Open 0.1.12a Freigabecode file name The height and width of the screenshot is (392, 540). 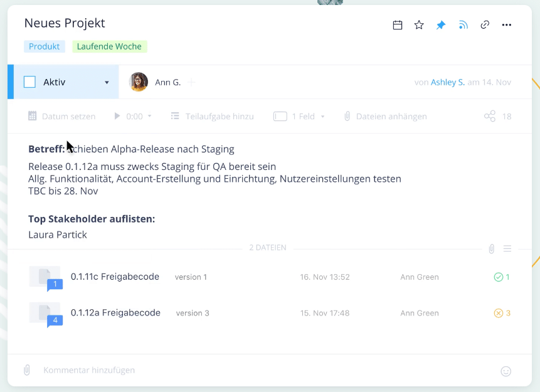point(115,313)
